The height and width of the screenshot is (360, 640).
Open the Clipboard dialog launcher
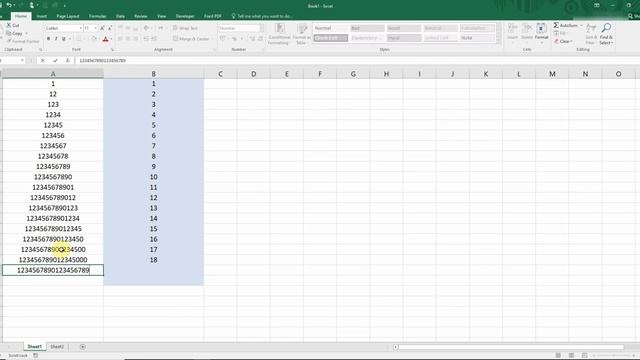pos(40,49)
